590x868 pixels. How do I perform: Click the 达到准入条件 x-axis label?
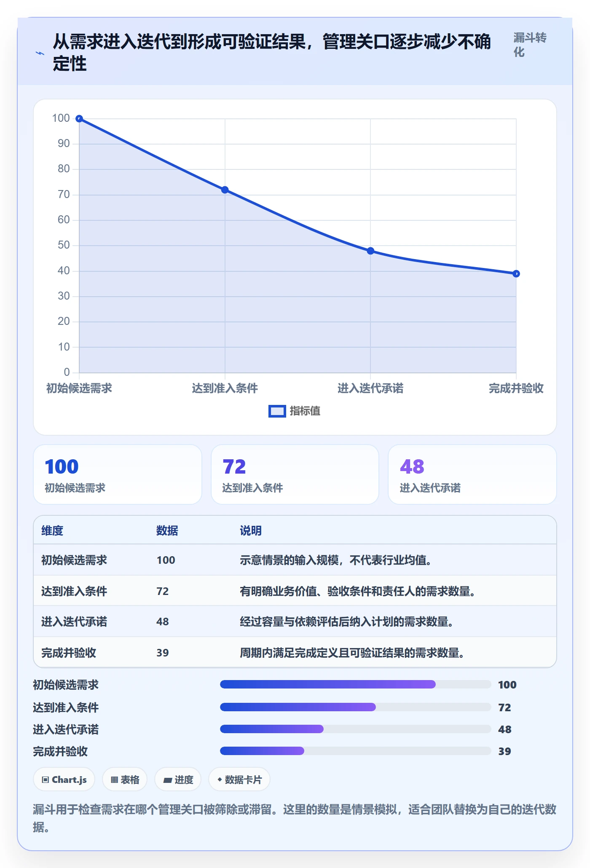click(225, 388)
